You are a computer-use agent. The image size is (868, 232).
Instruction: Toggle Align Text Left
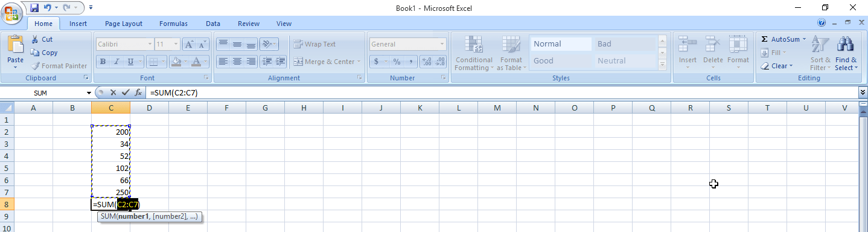pos(223,61)
